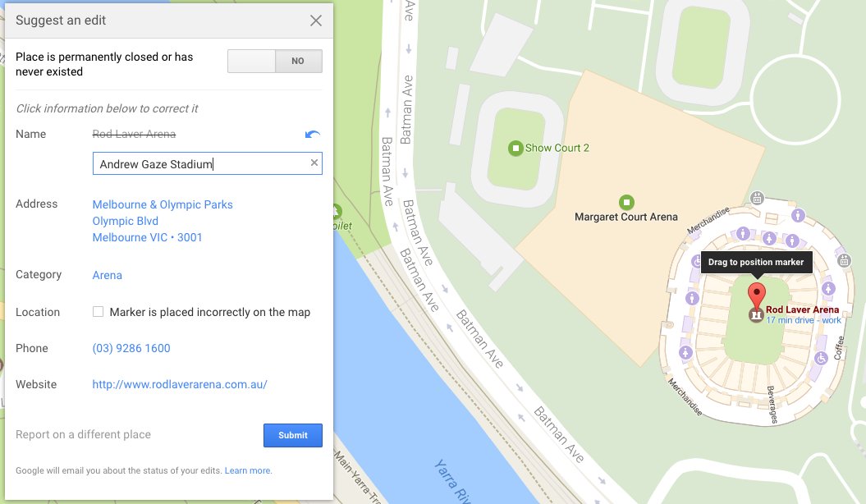The image size is (866, 504).
Task: Check Marker is placed incorrectly checkbox
Action: [98, 312]
